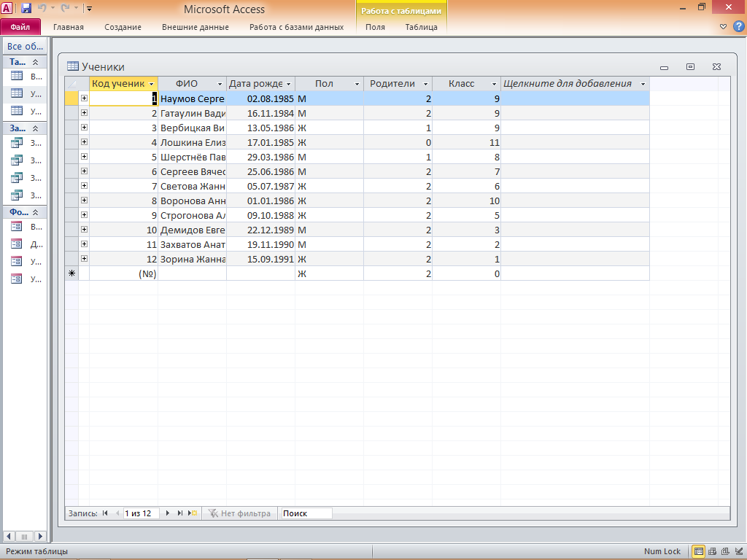The image size is (747, 560).
Task: Click the current record number box
Action: pos(141,513)
